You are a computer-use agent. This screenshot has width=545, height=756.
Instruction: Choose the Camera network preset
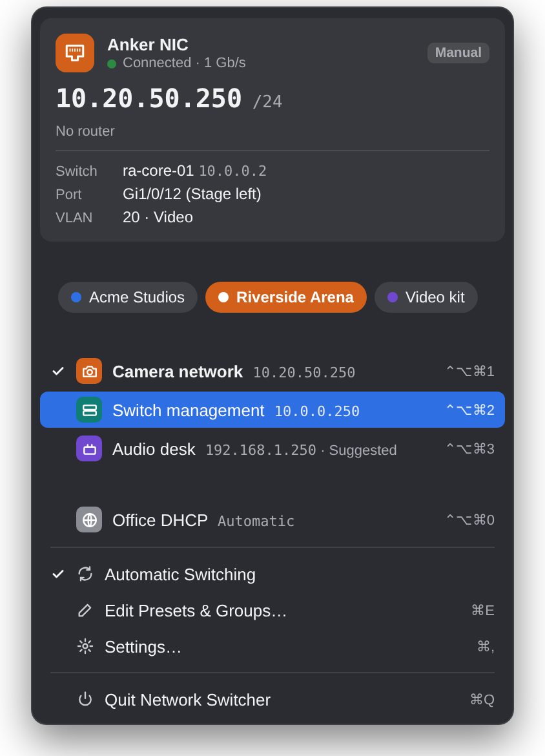(272, 372)
